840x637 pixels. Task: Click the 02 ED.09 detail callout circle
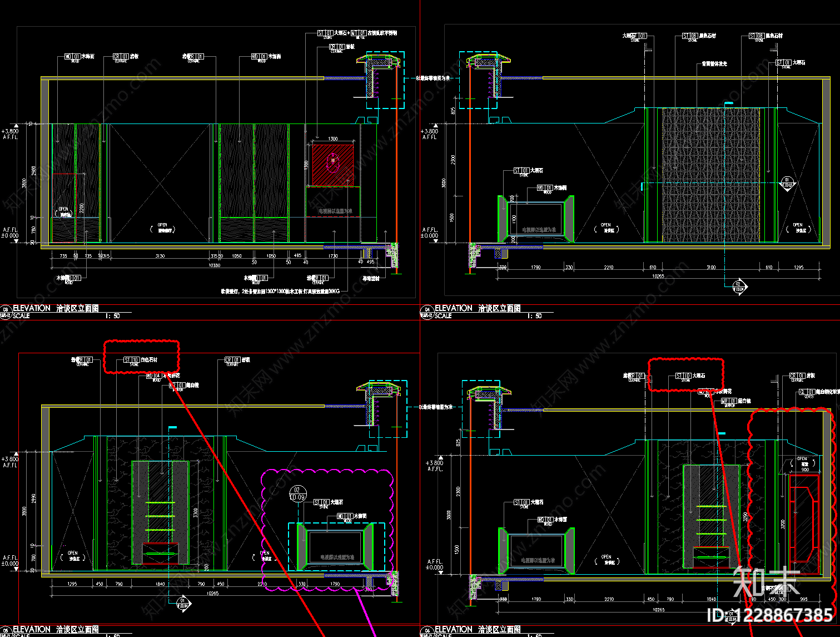coord(298,493)
